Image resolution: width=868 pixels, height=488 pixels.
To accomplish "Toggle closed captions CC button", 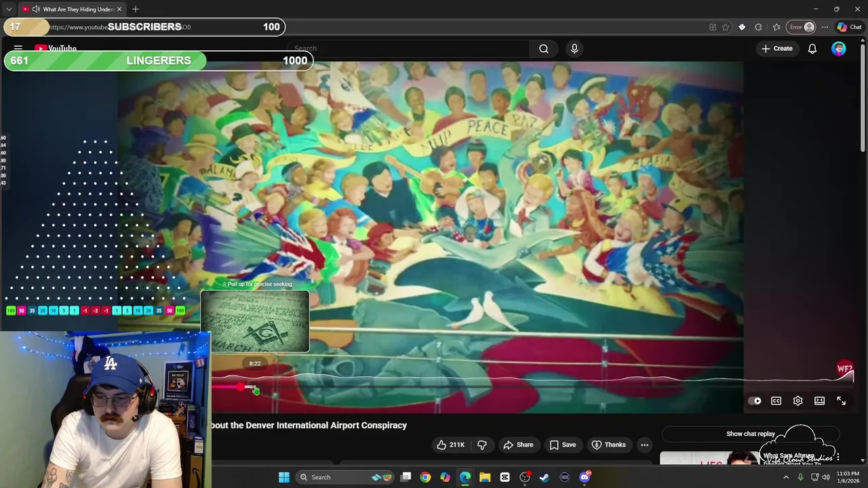I will 776,401.
